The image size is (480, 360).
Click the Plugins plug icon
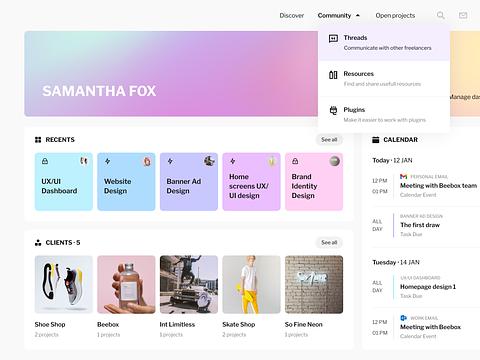pyautogui.click(x=333, y=110)
